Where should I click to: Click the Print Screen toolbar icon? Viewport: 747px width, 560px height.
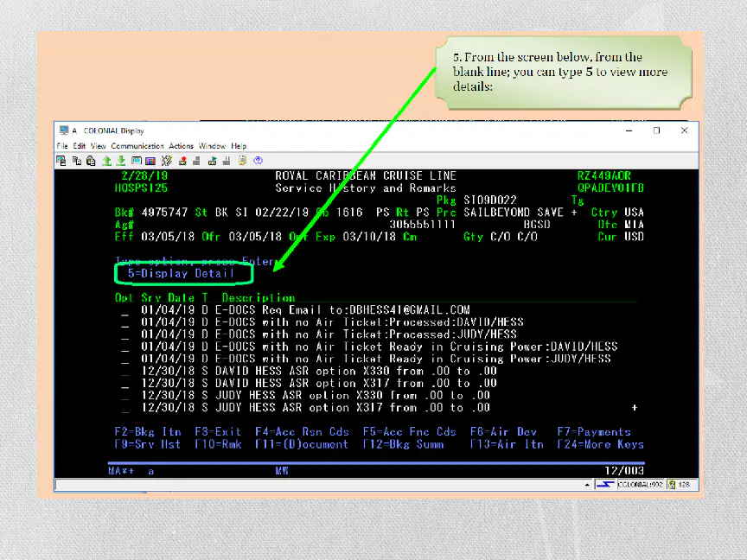[x=61, y=161]
